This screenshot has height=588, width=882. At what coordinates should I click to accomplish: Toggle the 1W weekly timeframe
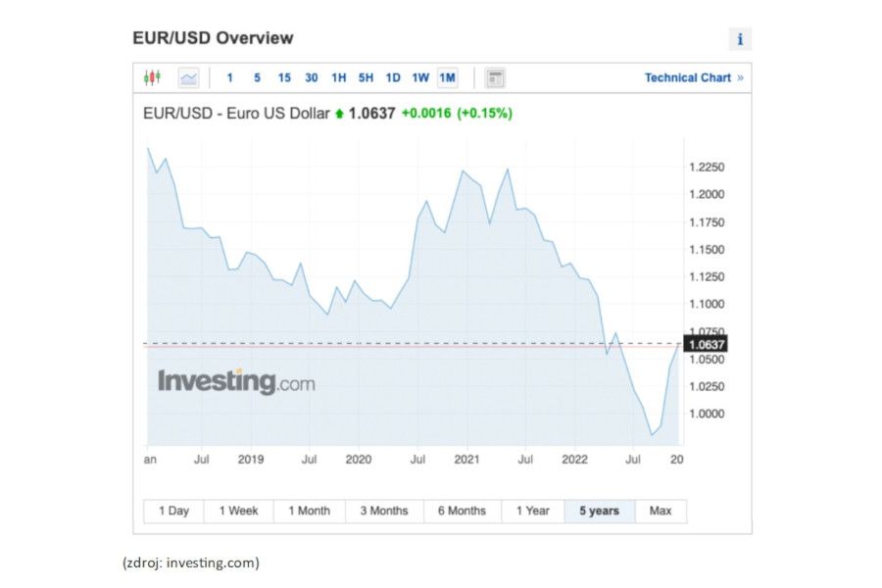pyautogui.click(x=419, y=76)
